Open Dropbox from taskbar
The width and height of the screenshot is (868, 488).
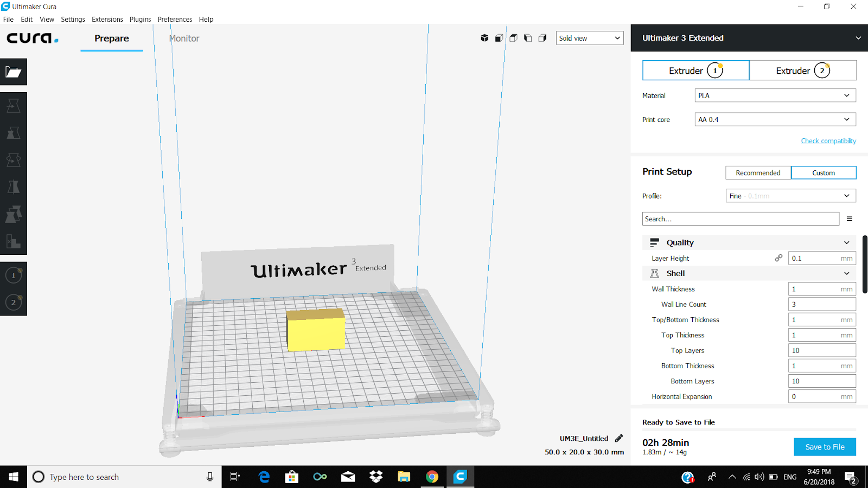click(376, 477)
